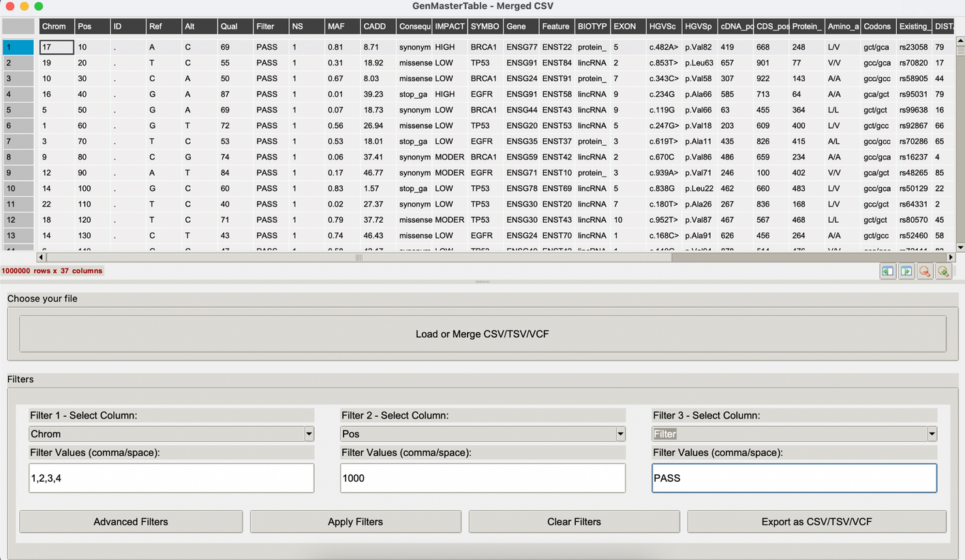Zoom out the table with the magnifier minus icon
965x560 pixels.
coord(925,271)
